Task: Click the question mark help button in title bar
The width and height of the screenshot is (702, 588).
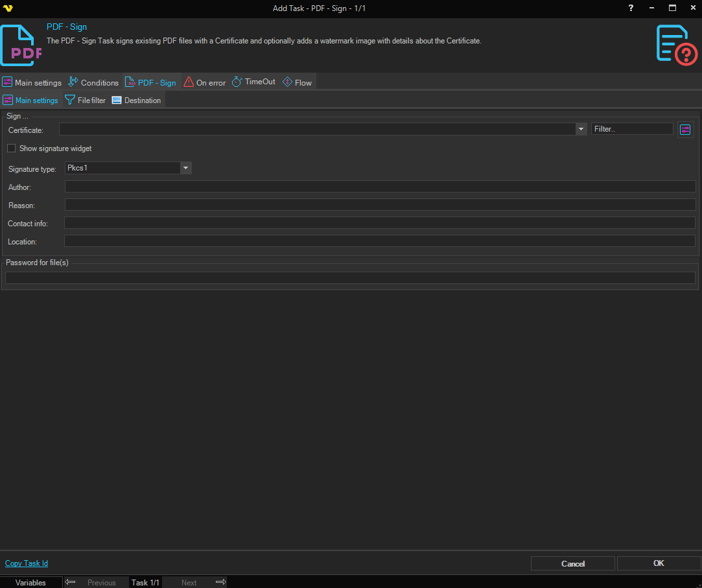Action: pos(631,8)
